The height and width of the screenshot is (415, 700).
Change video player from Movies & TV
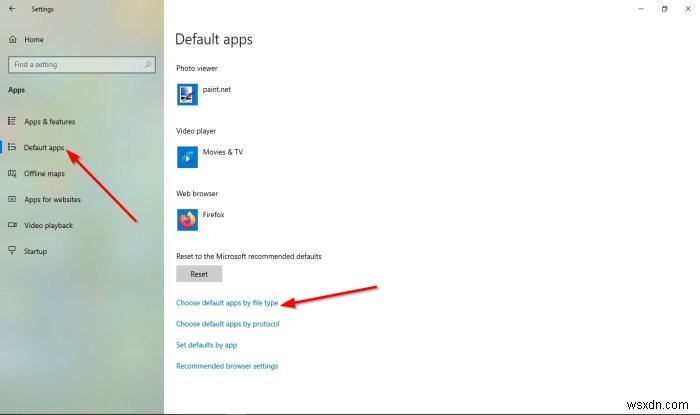pyautogui.click(x=223, y=152)
